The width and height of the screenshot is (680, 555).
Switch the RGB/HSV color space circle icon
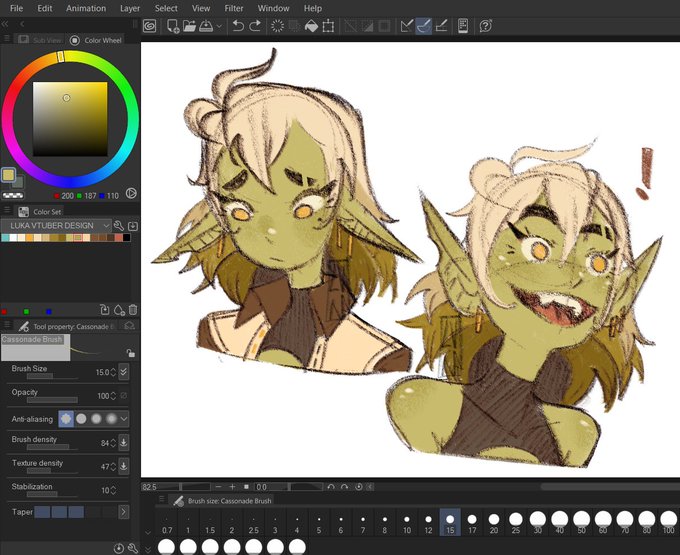click(131, 193)
